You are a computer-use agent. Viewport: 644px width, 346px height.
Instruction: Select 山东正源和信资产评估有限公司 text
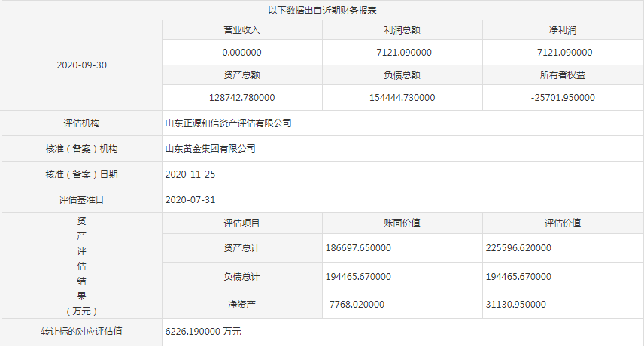tap(228, 123)
